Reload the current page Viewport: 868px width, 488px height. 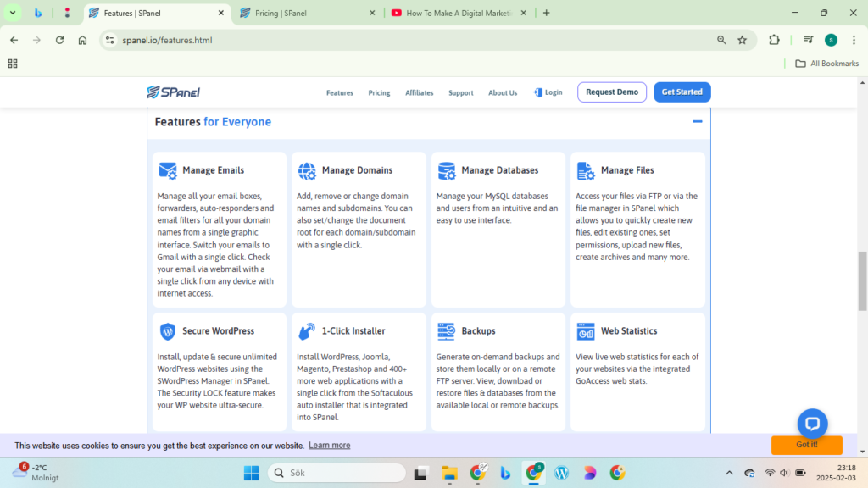click(60, 40)
